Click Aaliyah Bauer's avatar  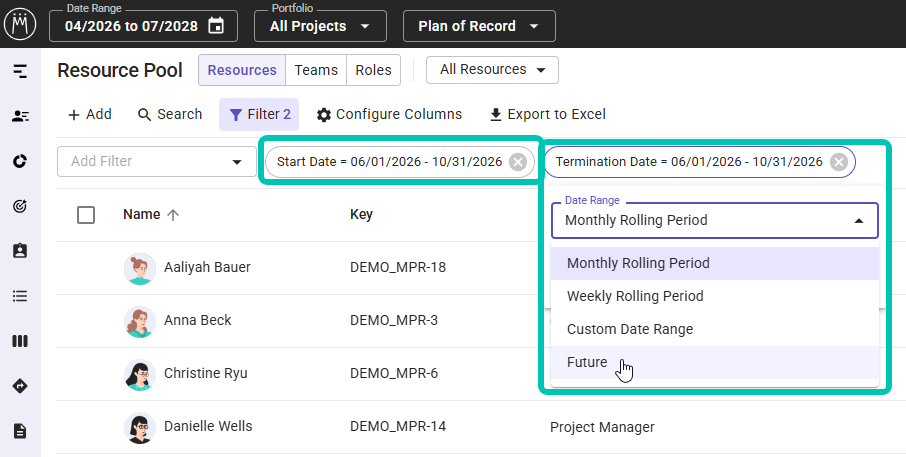140,269
